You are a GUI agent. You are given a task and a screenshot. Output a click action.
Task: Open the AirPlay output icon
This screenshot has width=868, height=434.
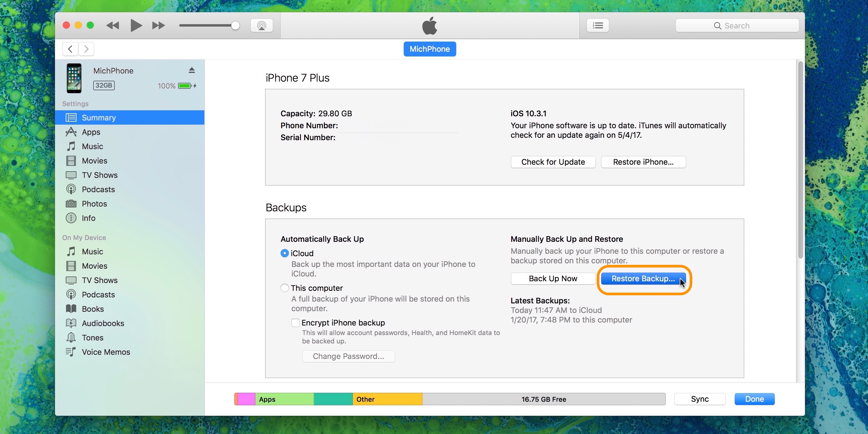(261, 25)
